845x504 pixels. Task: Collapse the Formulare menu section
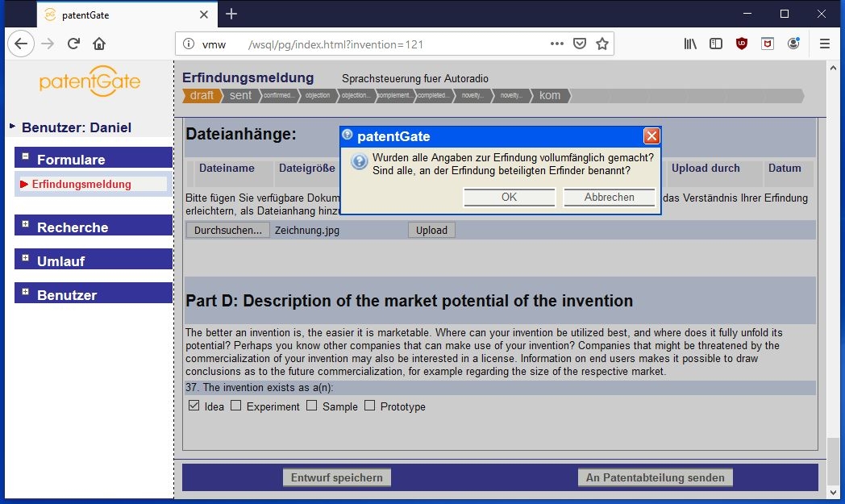pyautogui.click(x=25, y=156)
